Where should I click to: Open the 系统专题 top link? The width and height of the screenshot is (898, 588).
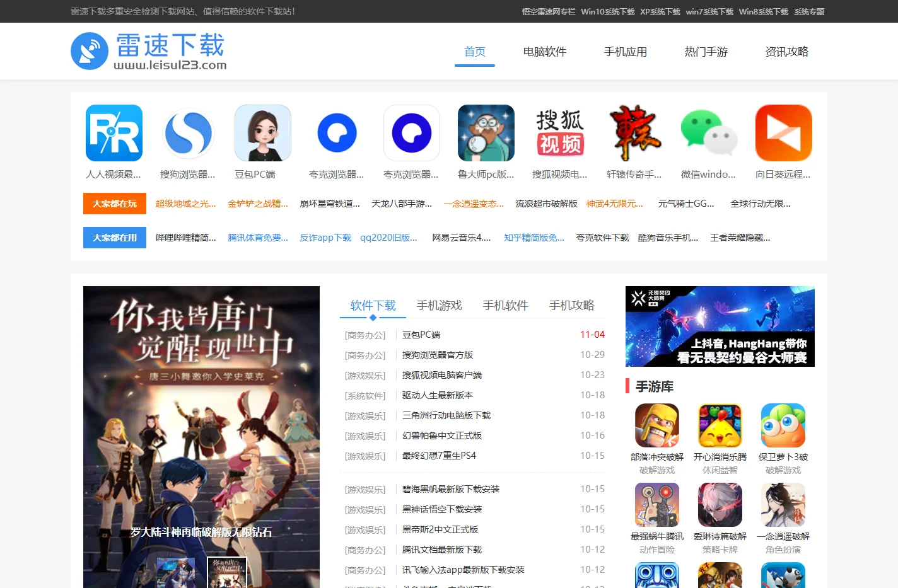click(x=809, y=11)
